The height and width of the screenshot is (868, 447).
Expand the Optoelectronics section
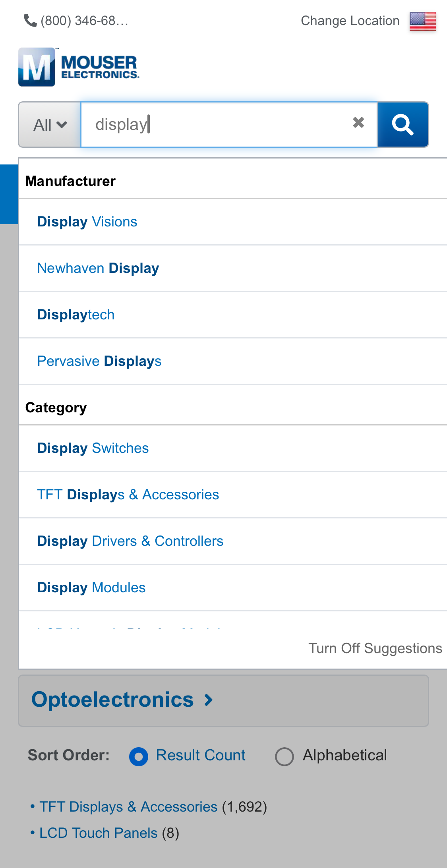[x=112, y=699]
